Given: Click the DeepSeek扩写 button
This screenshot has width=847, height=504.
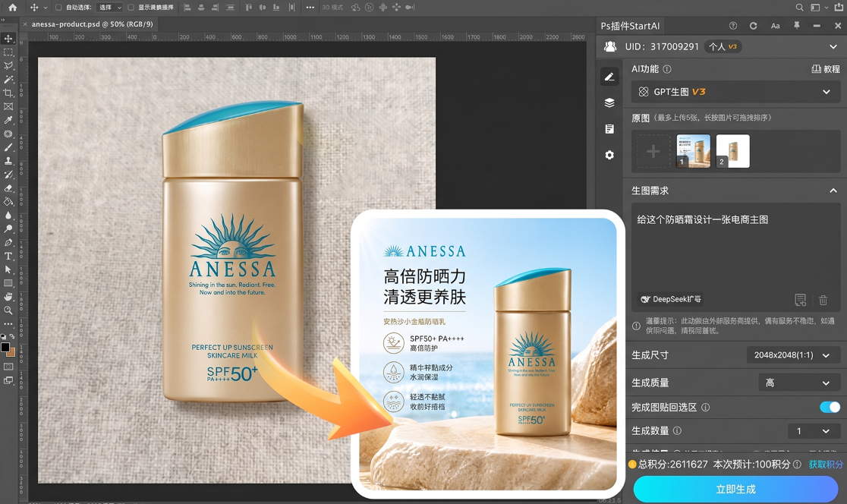Looking at the screenshot, I should (671, 299).
